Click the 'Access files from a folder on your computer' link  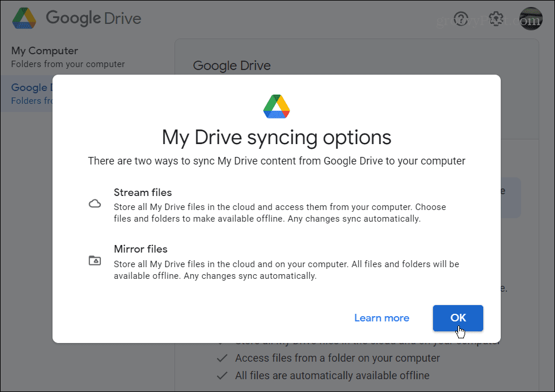337,359
